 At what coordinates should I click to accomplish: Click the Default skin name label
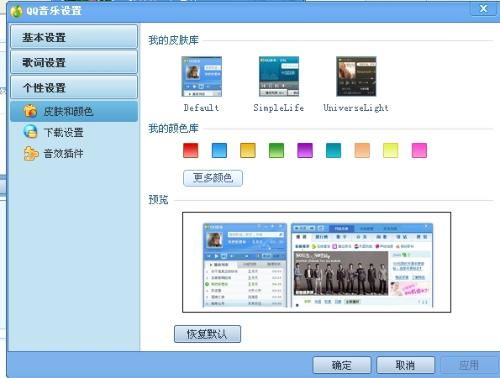click(x=201, y=108)
